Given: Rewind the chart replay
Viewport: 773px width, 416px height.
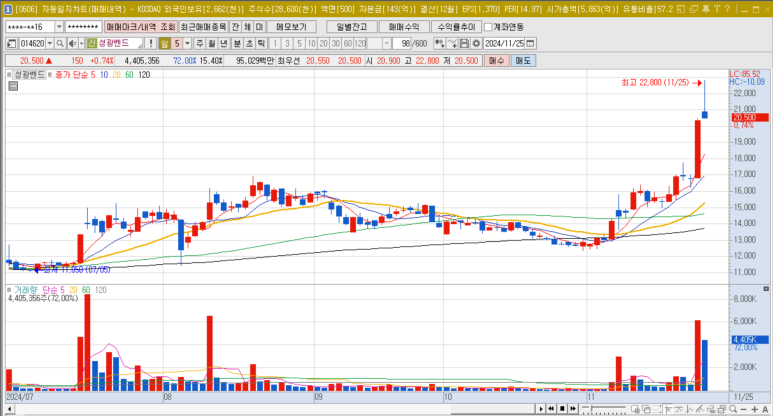Looking at the screenshot, I should (551, 409).
